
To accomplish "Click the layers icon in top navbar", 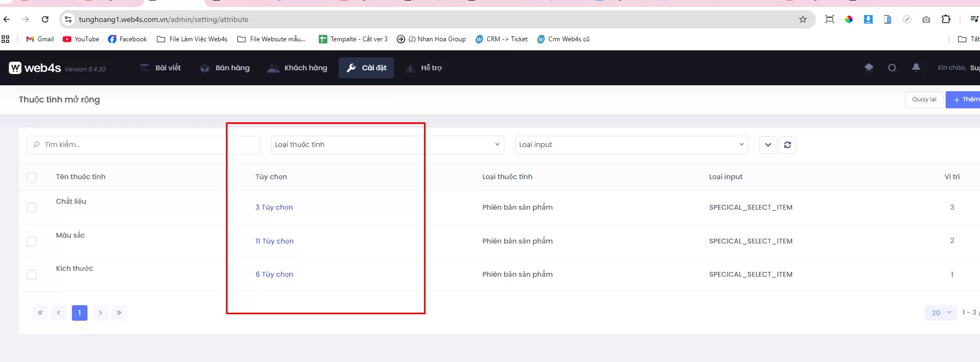I will point(869,68).
